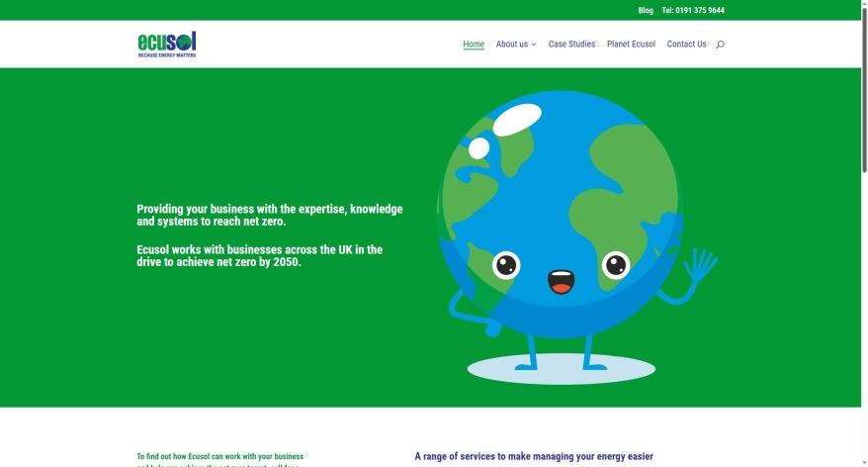Open the search magnifier icon
The image size is (868, 467).
click(720, 45)
